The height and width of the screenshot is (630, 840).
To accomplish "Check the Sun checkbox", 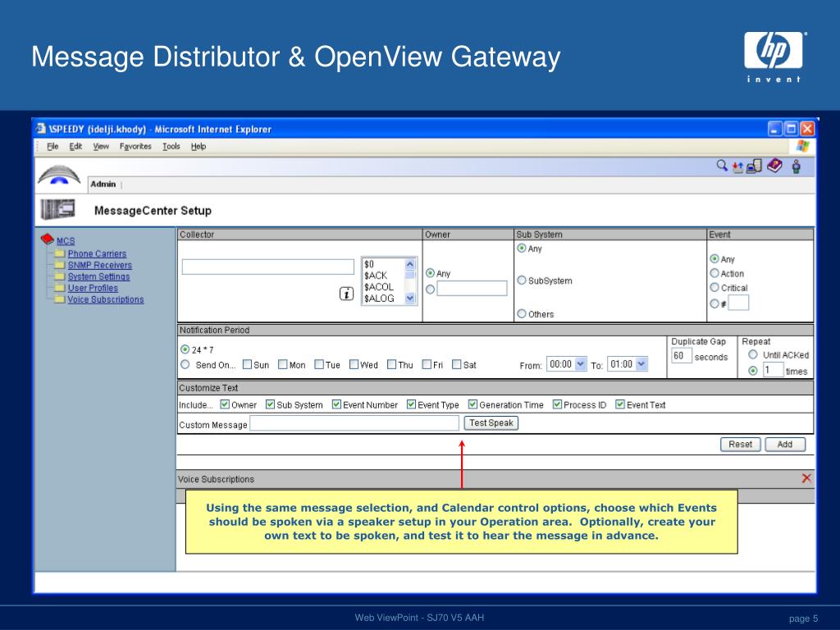I will (x=247, y=364).
